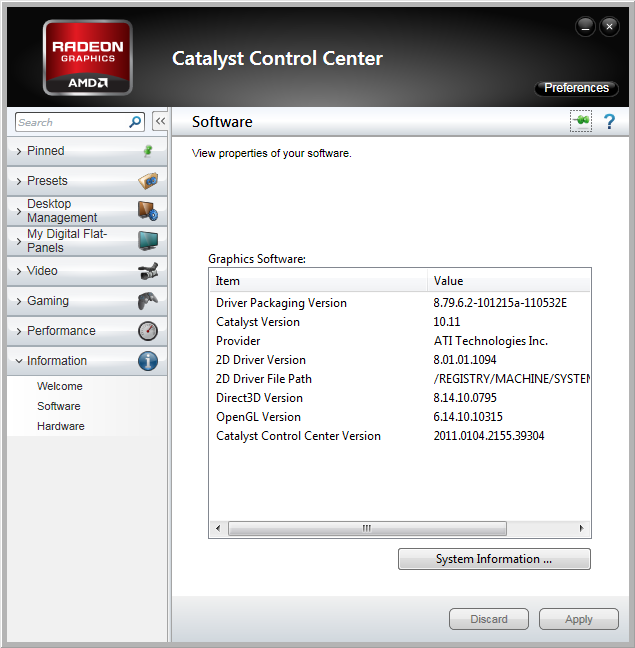Click value 8.79.6.2-101215a-110532E
Viewport: 635px width, 648px height.
(500, 303)
